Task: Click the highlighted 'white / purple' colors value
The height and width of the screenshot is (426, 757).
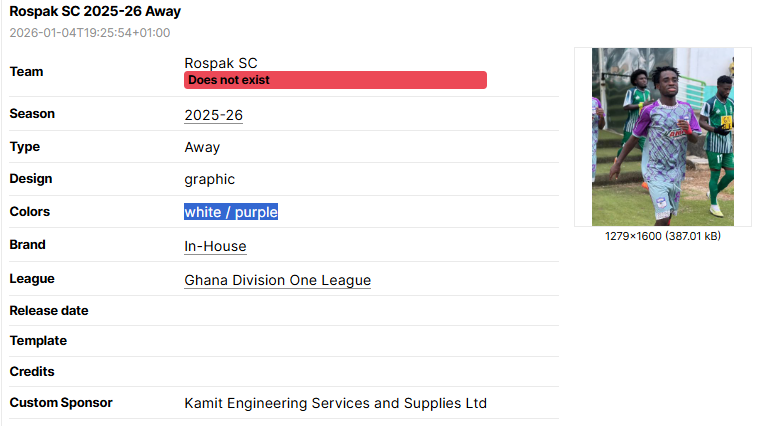Action: pos(230,212)
